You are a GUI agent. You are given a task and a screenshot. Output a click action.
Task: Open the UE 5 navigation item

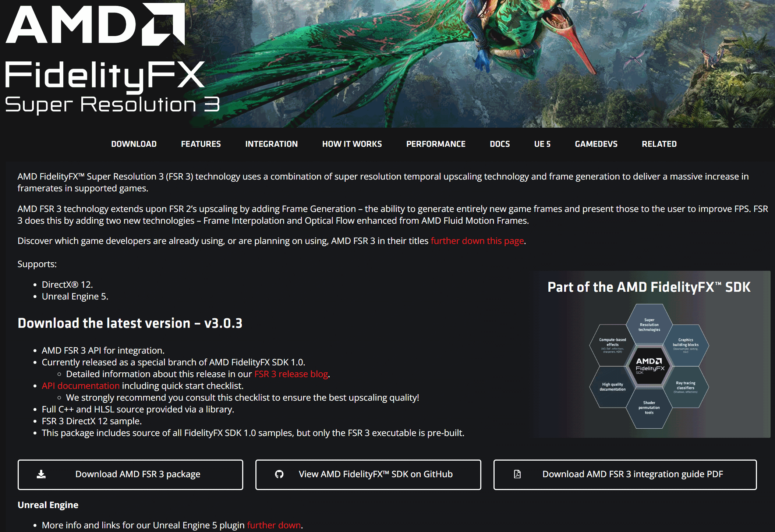(x=542, y=144)
